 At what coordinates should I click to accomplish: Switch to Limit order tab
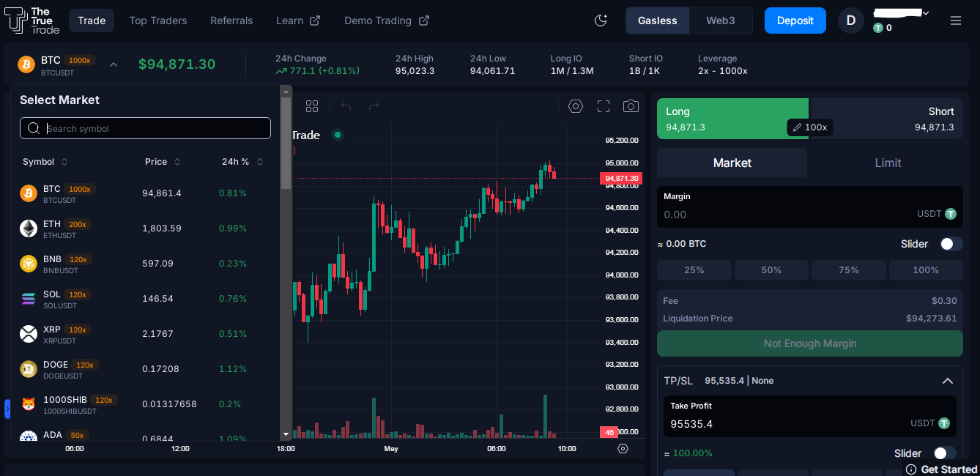(x=888, y=163)
